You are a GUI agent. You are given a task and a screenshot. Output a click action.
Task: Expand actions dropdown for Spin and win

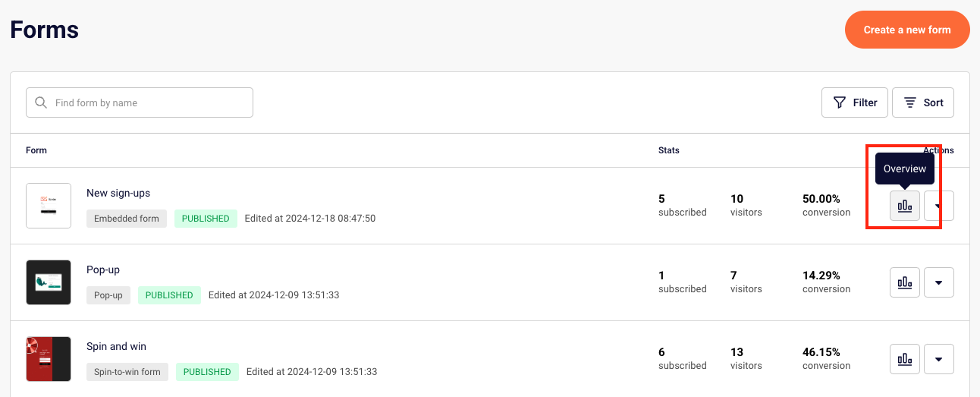pyautogui.click(x=938, y=359)
